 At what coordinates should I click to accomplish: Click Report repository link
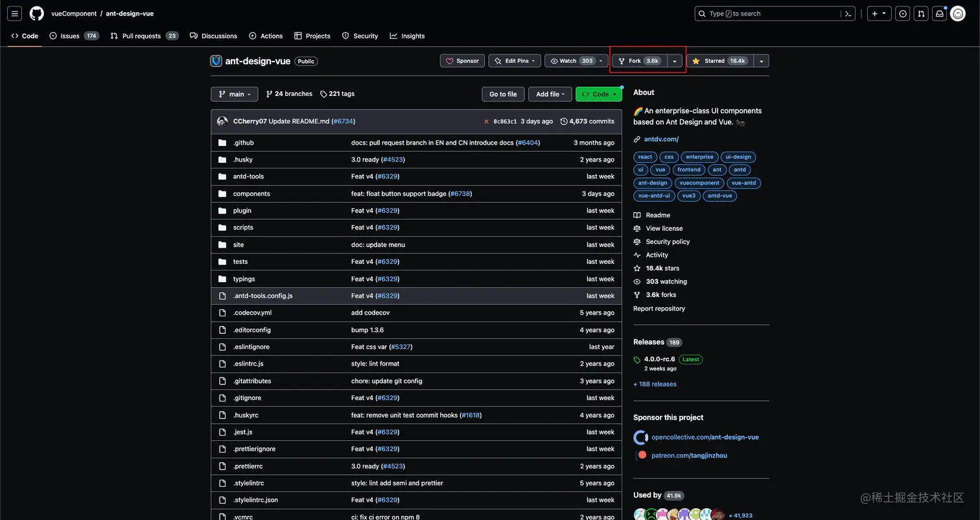(x=659, y=309)
